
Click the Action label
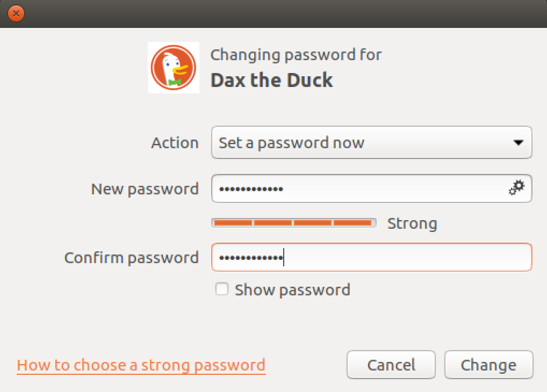click(175, 142)
